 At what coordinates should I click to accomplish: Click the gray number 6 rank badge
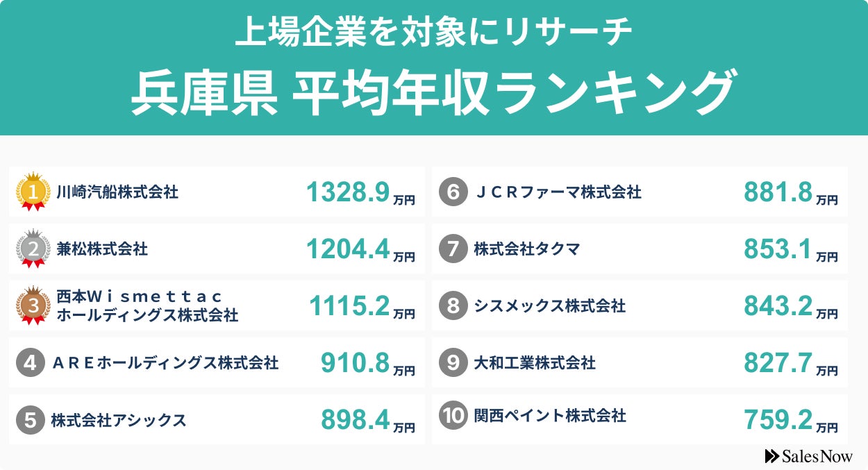pyautogui.click(x=453, y=192)
